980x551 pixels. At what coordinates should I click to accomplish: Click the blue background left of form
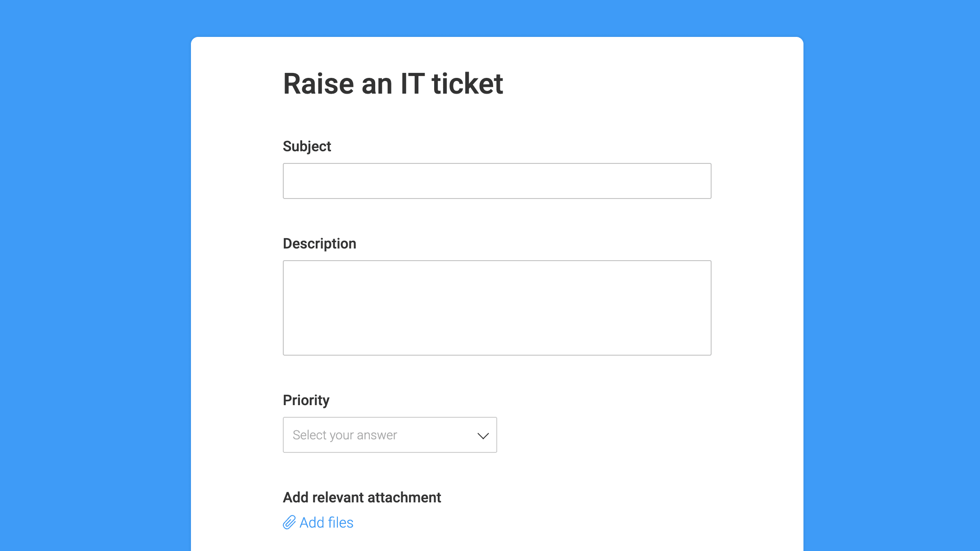click(x=95, y=293)
